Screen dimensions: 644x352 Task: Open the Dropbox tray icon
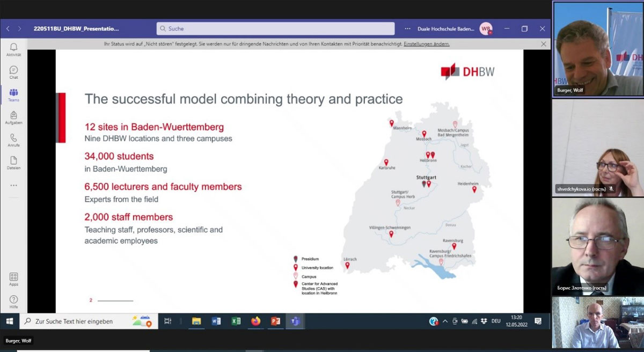pos(484,321)
